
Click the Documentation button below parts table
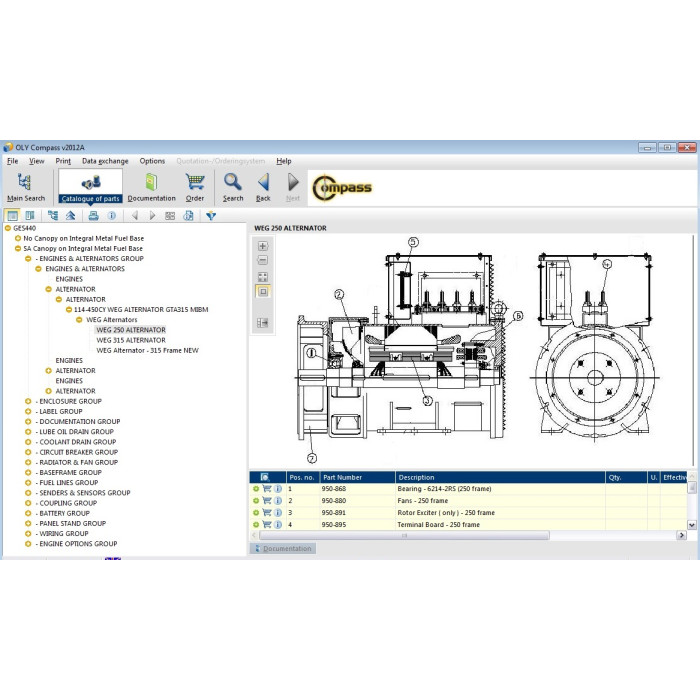tap(283, 548)
